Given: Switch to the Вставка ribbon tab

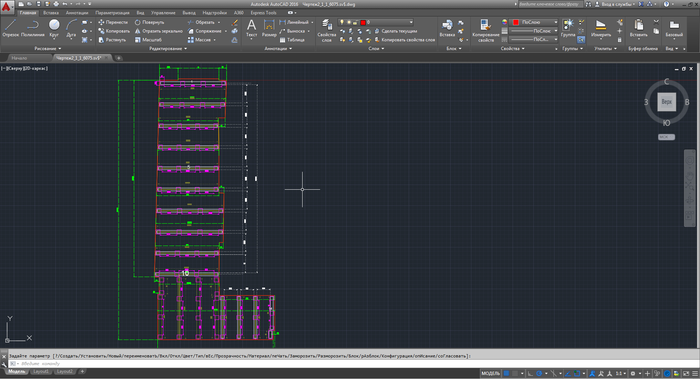Looking at the screenshot, I should pyautogui.click(x=50, y=13).
